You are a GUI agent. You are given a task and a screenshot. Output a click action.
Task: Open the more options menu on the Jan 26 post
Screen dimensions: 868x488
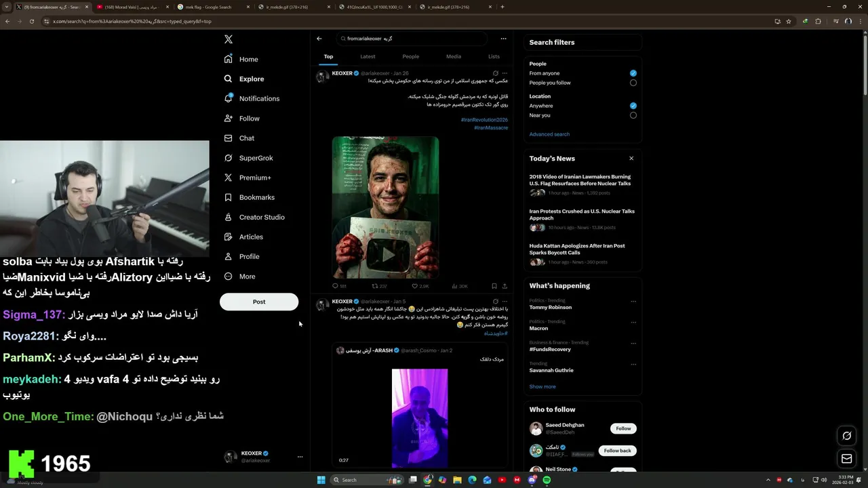[505, 73]
